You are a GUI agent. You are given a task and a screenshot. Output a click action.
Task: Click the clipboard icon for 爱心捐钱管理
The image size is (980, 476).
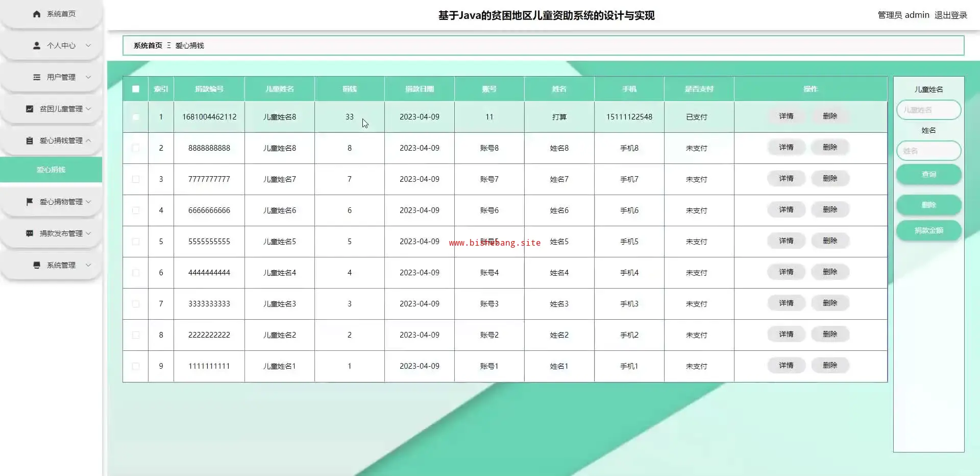tap(30, 140)
